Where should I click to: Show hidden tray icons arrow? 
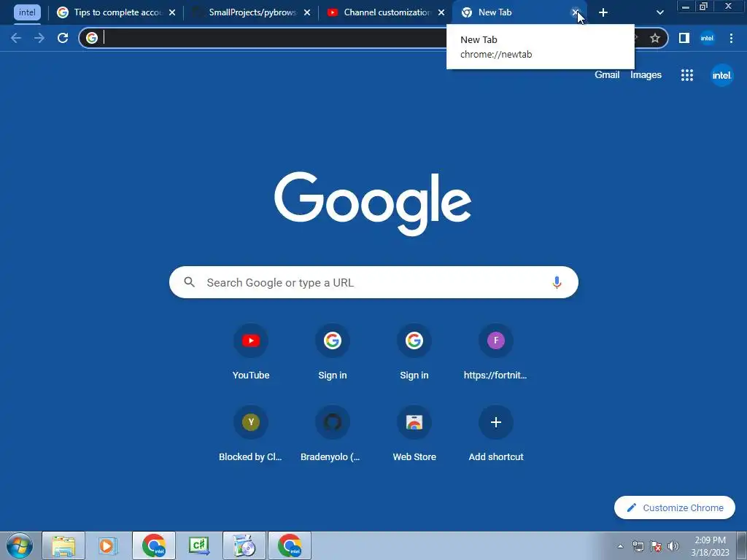[x=620, y=546]
